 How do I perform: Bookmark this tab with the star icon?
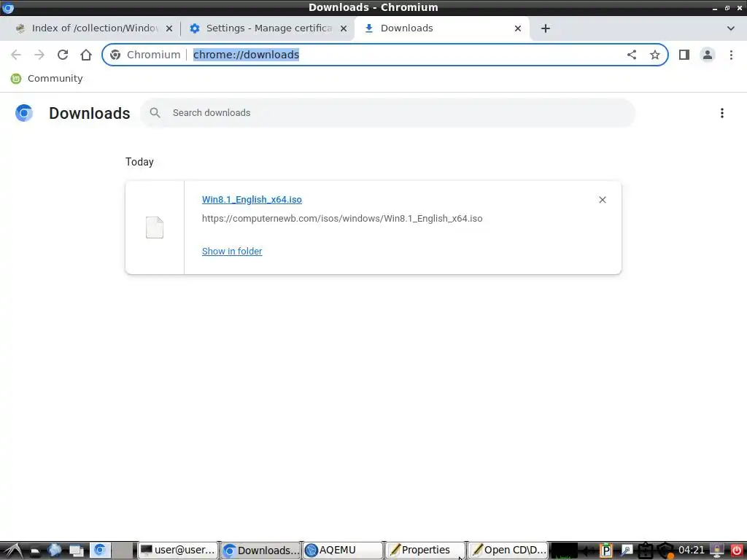click(655, 55)
